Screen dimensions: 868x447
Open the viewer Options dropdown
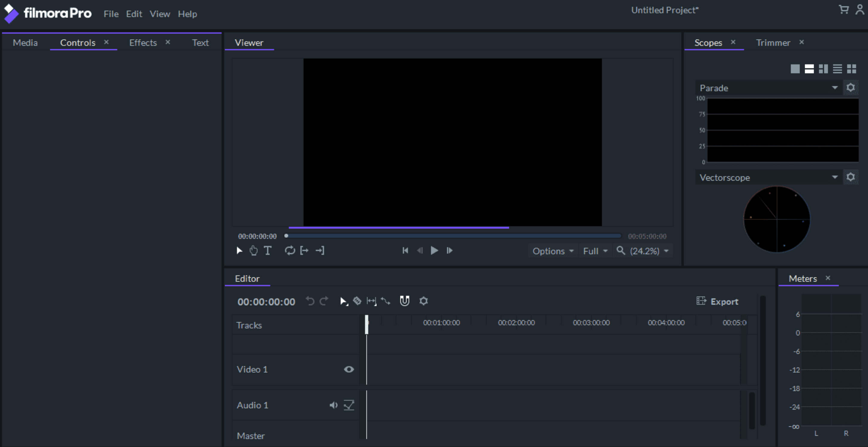553,251
